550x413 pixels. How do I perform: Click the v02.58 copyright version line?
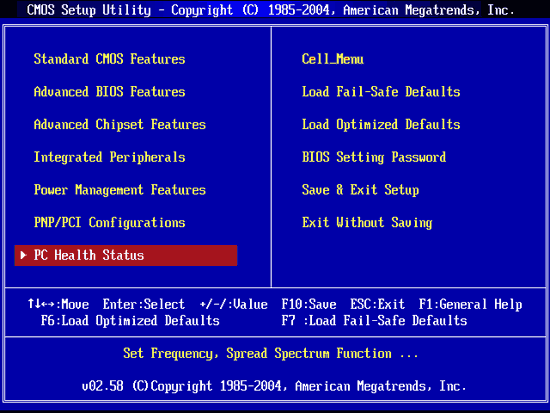274,386
